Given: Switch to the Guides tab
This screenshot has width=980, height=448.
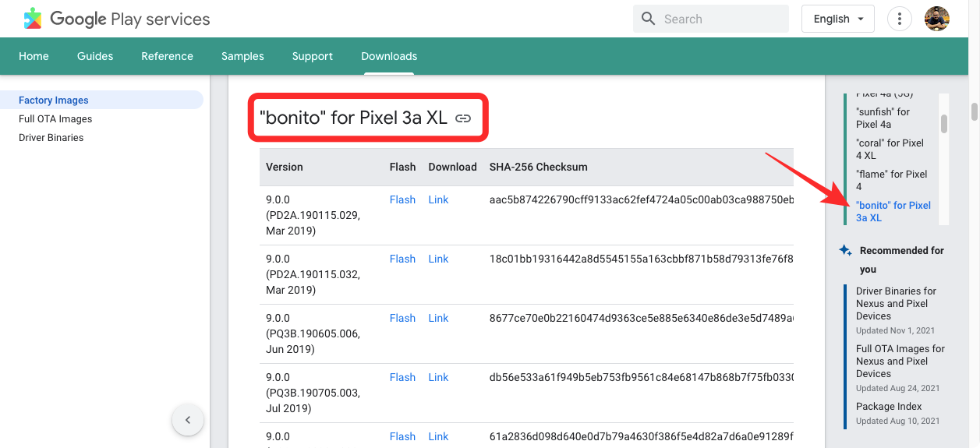Looking at the screenshot, I should pyautogui.click(x=95, y=56).
